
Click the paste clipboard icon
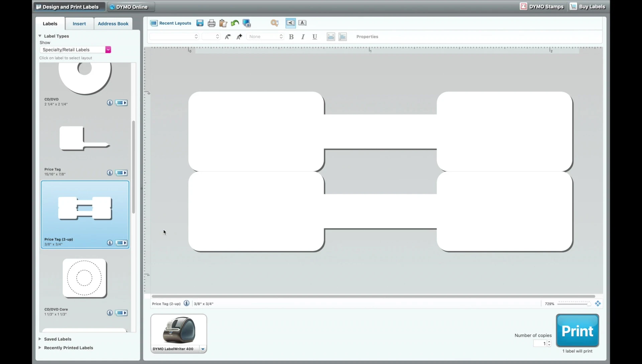(223, 23)
